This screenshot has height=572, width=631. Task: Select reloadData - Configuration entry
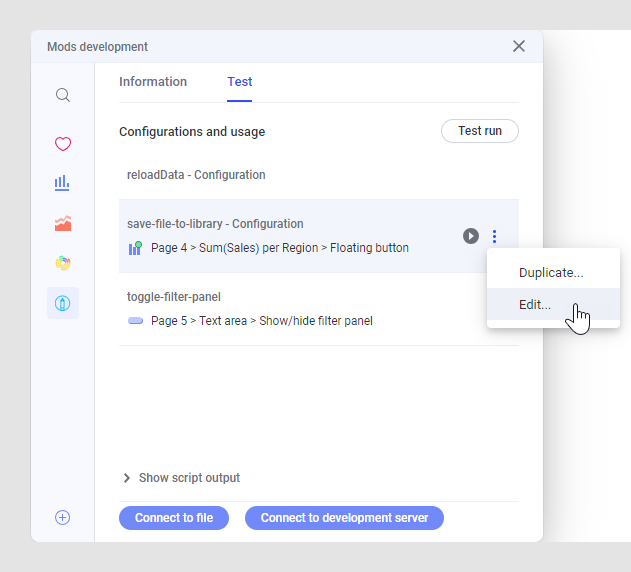pos(196,175)
